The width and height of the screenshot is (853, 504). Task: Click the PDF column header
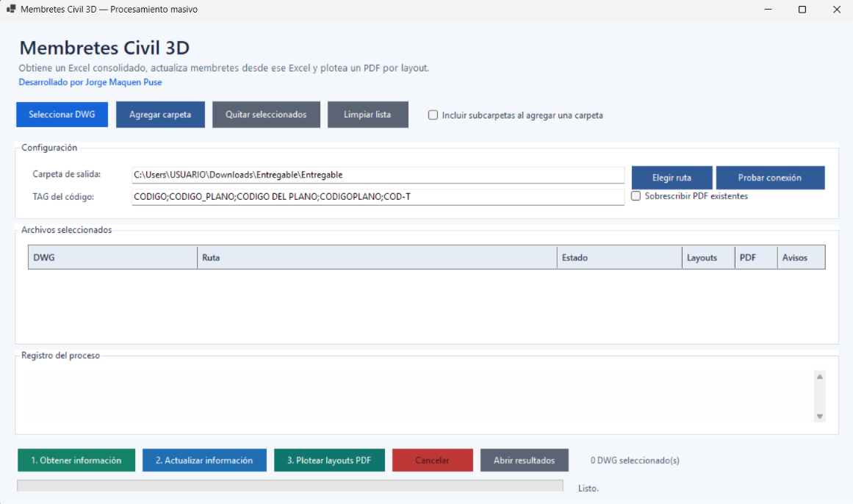[x=756, y=257]
